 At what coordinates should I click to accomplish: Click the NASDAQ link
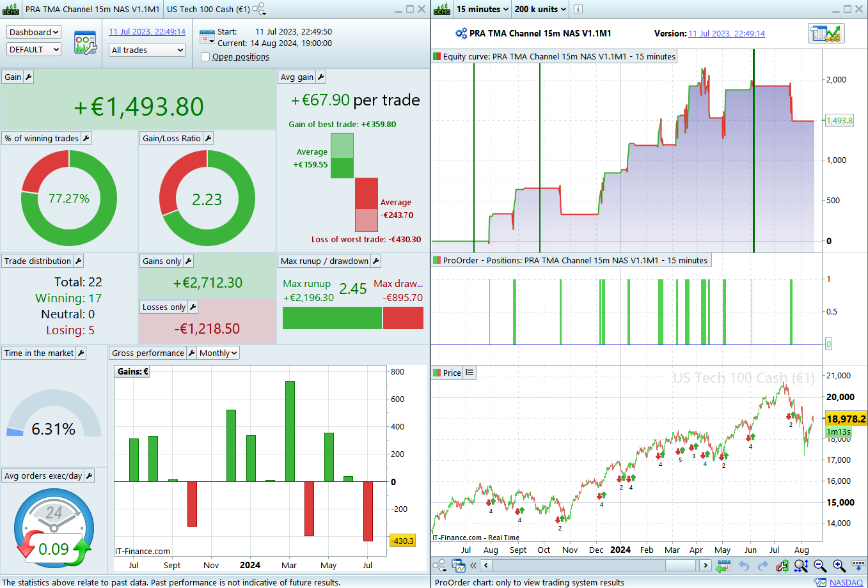(x=846, y=582)
